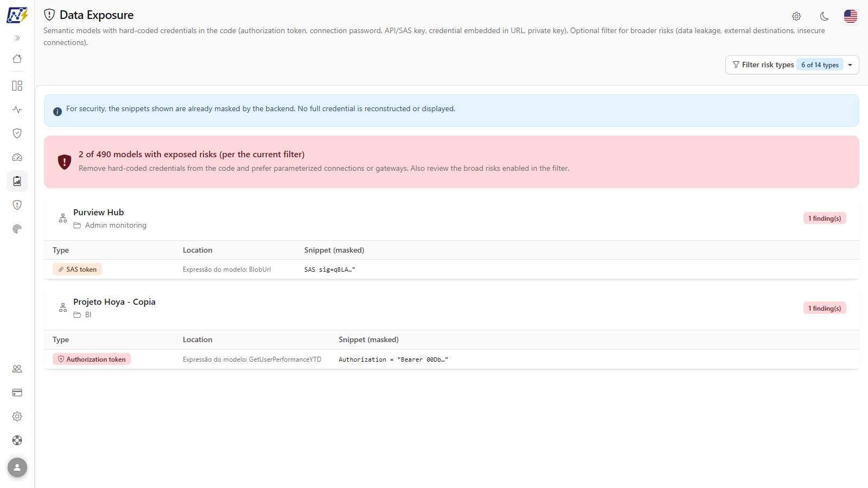The width and height of the screenshot is (868, 488).
Task: Open the Filter risk types dropdown
Action: pos(792,65)
